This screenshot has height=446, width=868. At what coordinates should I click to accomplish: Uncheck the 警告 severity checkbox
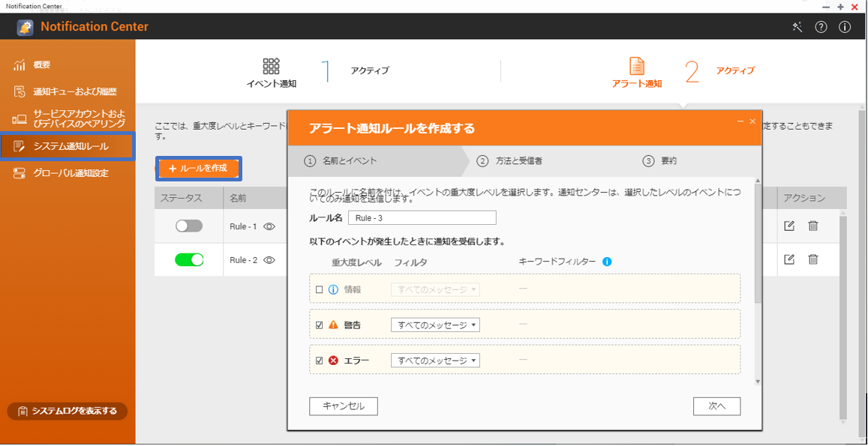click(320, 325)
